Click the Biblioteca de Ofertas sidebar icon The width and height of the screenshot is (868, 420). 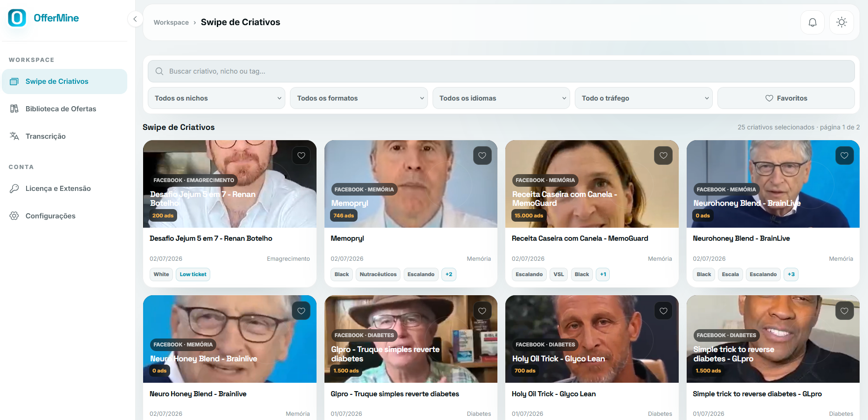tap(14, 108)
